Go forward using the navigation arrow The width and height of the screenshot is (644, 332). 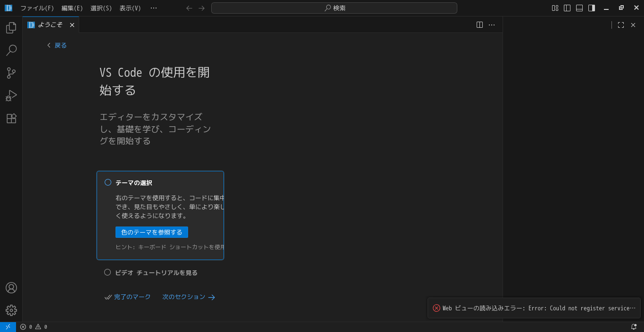202,8
